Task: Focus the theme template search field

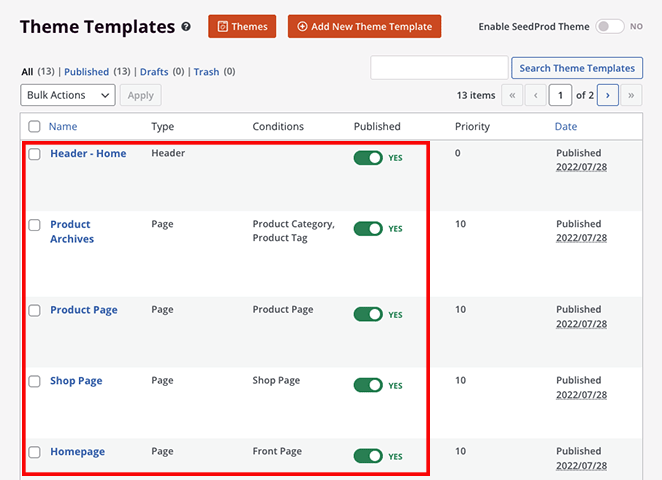Action: (439, 68)
